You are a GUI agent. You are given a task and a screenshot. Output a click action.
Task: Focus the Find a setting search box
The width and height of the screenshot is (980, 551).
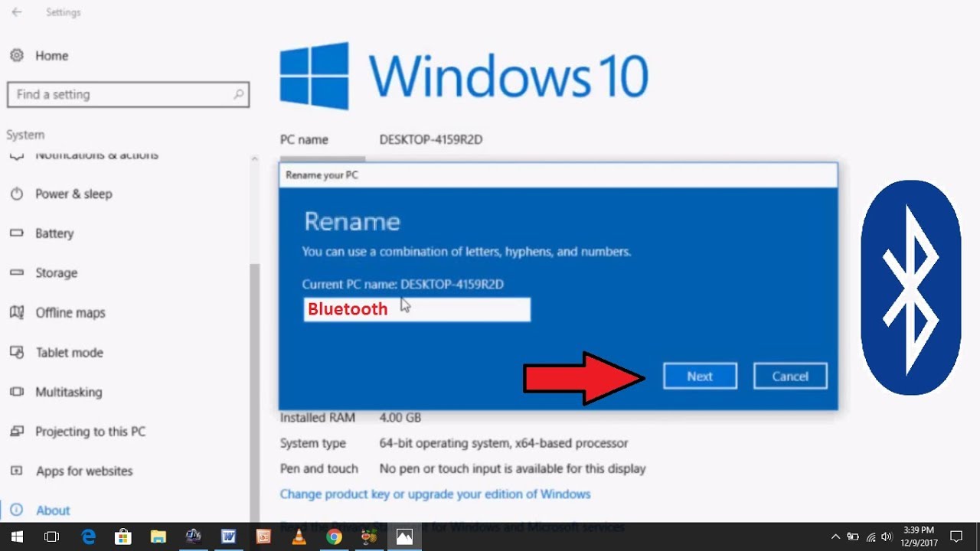[128, 95]
